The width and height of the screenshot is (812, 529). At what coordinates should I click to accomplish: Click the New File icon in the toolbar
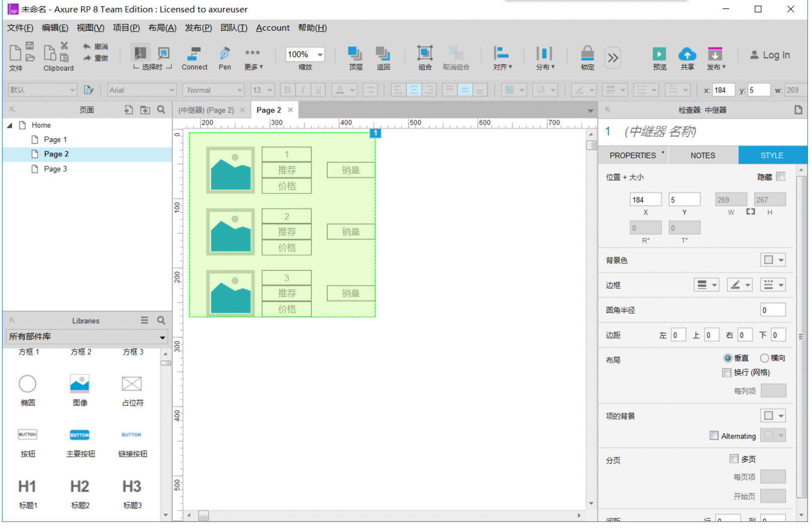[x=16, y=52]
